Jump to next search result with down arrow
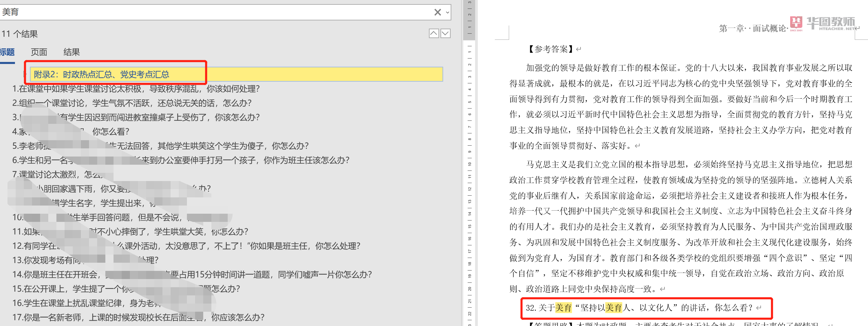The width and height of the screenshot is (868, 326). pyautogui.click(x=445, y=33)
